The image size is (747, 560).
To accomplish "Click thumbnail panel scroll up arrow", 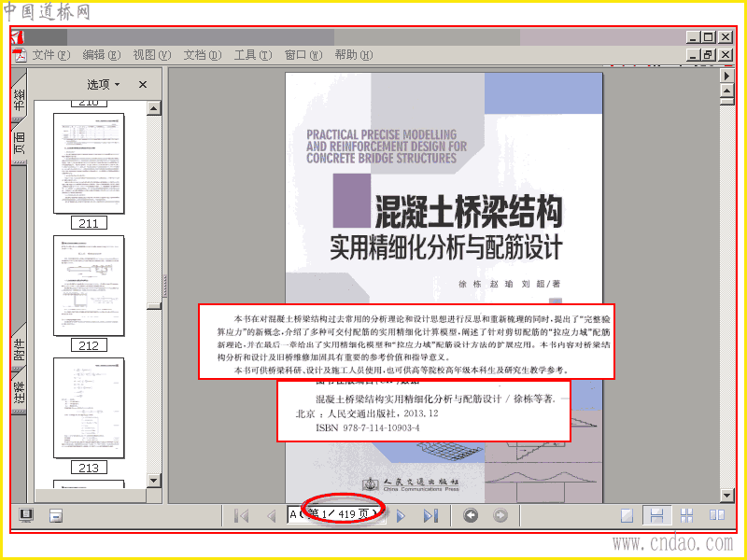I will click(x=153, y=108).
